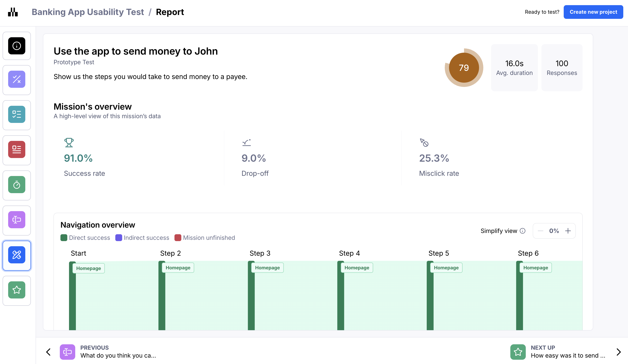
Task: Click the Simplify view info icon
Action: pyautogui.click(x=523, y=231)
